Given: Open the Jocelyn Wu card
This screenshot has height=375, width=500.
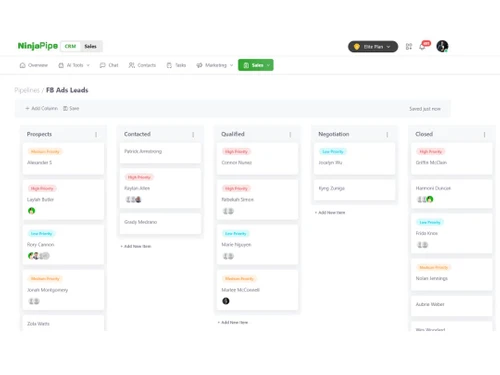Looking at the screenshot, I should point(354,159).
